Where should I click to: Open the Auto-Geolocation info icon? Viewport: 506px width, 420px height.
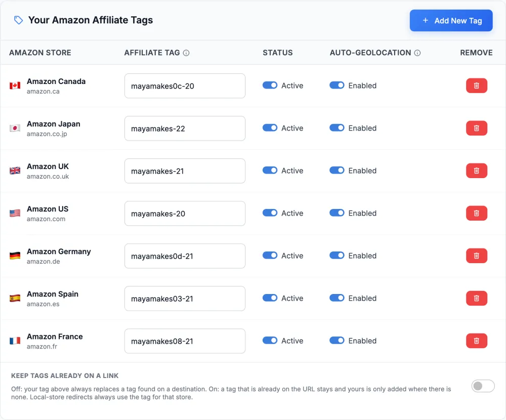pyautogui.click(x=417, y=53)
